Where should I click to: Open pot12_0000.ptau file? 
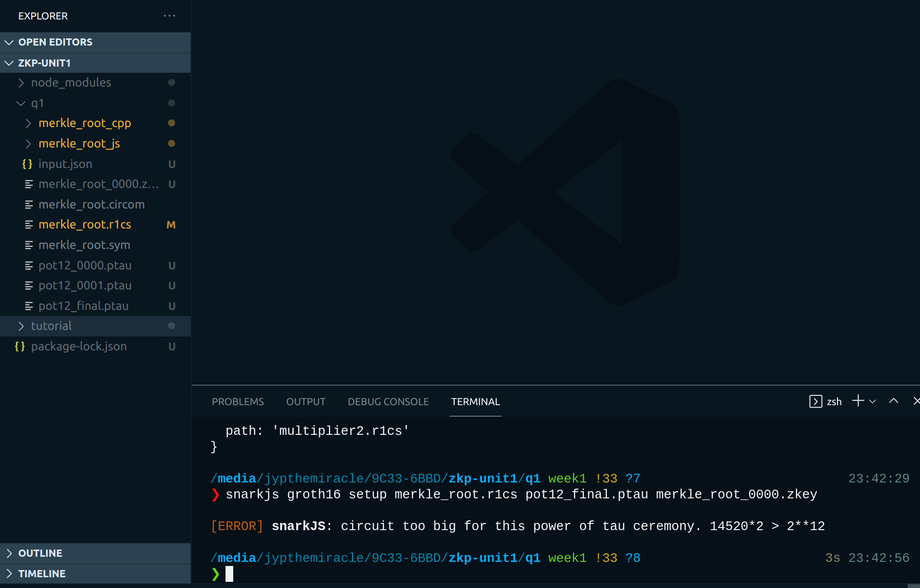coord(95,265)
